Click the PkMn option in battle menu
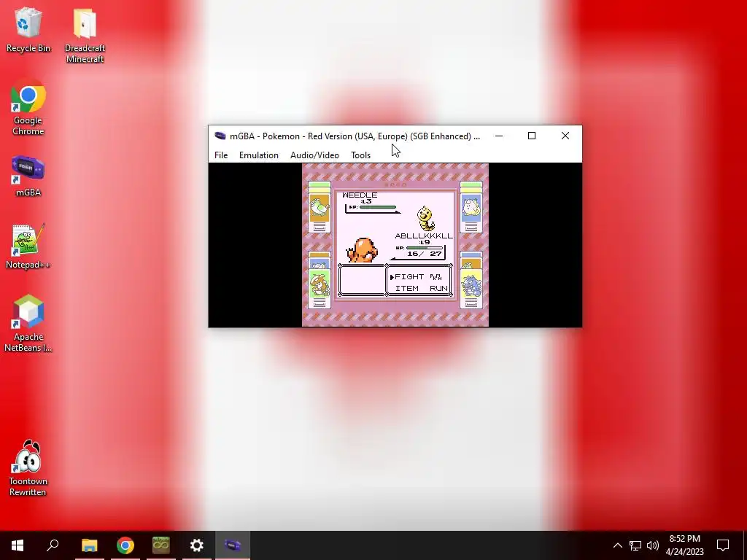Image resolution: width=747 pixels, height=560 pixels. [436, 276]
